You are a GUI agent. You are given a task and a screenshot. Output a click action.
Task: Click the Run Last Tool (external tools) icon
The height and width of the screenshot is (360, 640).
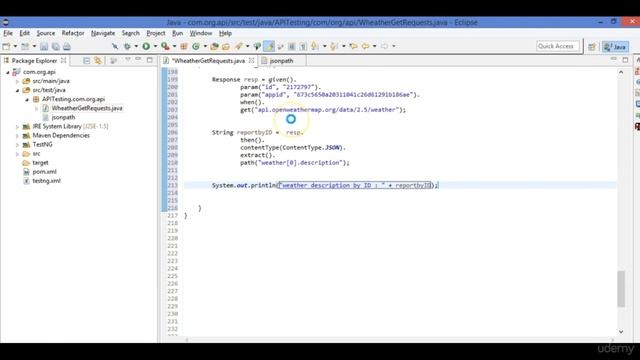[x=165, y=47]
